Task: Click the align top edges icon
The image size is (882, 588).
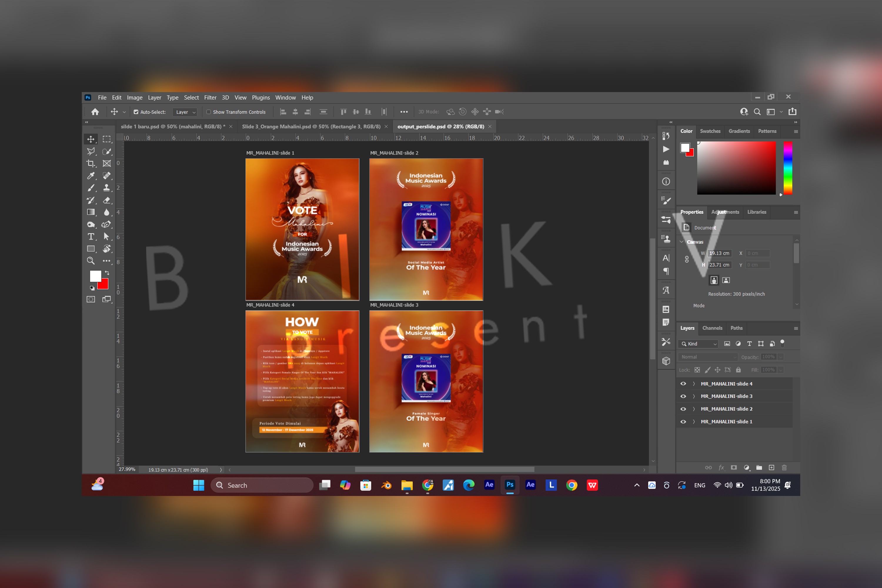Action: 343,112
